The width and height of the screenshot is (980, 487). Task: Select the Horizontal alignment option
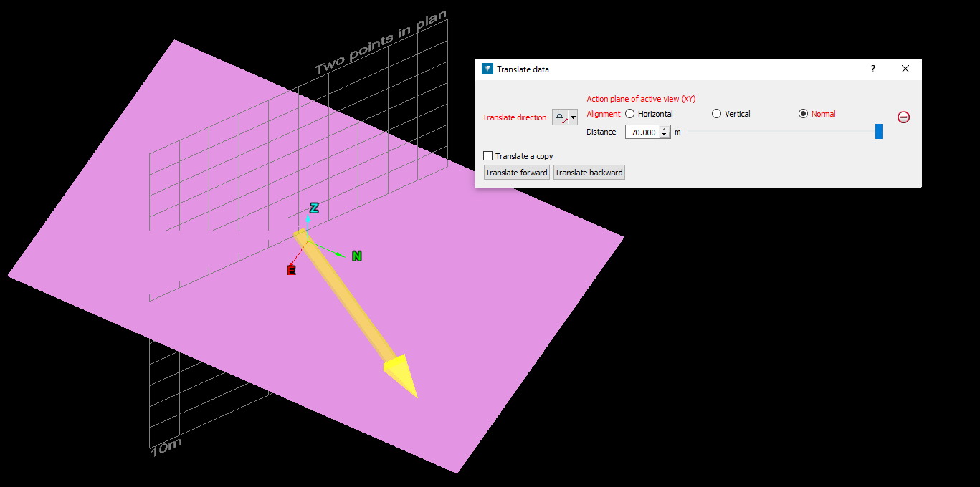629,113
